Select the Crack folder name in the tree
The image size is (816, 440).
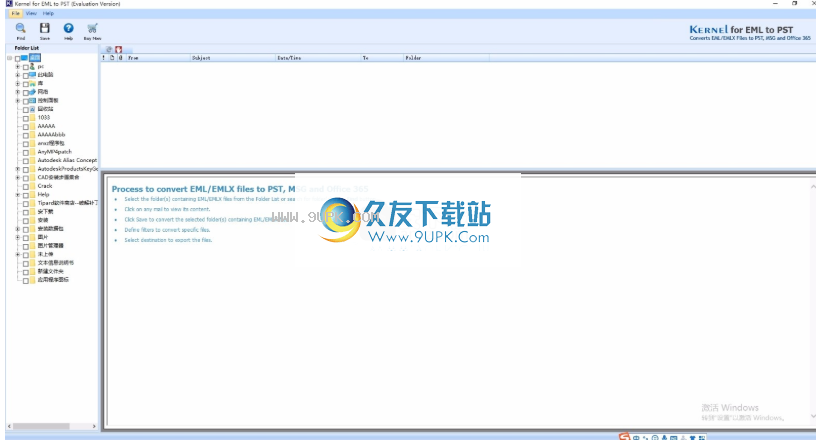[x=45, y=186]
